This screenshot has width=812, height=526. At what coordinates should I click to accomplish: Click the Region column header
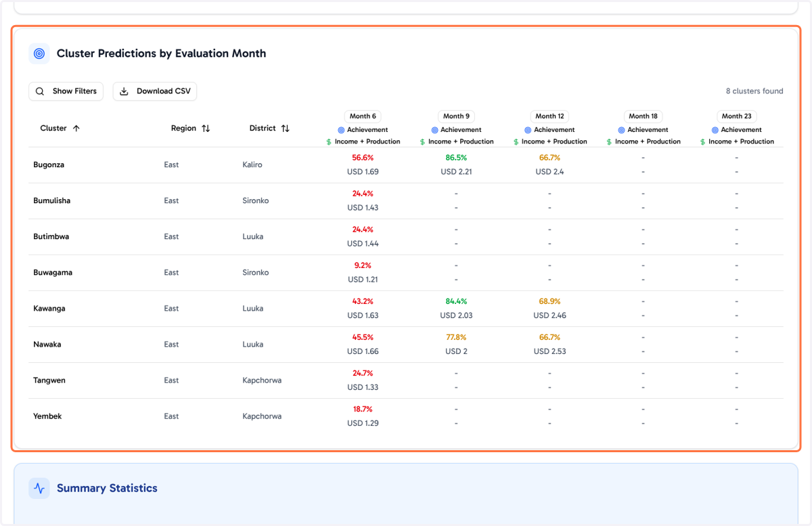[x=190, y=128]
